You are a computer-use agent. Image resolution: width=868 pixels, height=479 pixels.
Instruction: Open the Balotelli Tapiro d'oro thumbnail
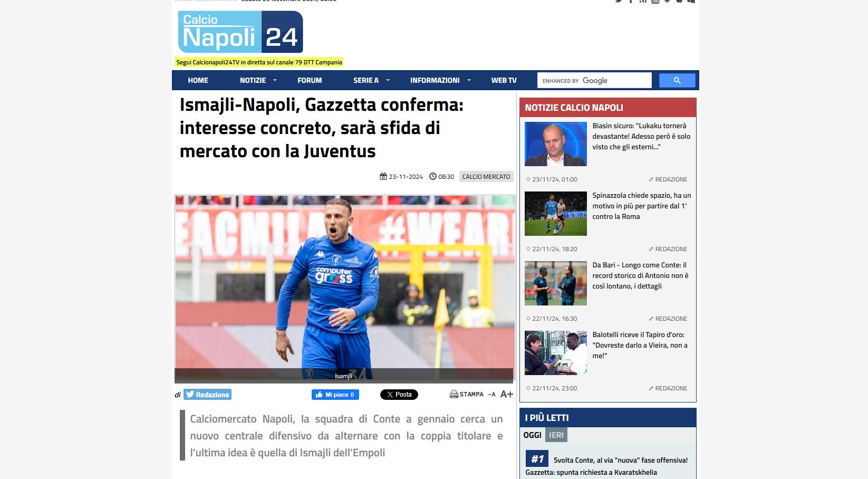pyautogui.click(x=556, y=353)
